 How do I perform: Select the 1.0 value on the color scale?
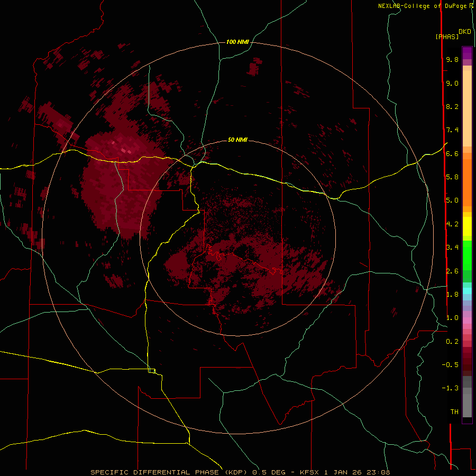click(x=452, y=318)
